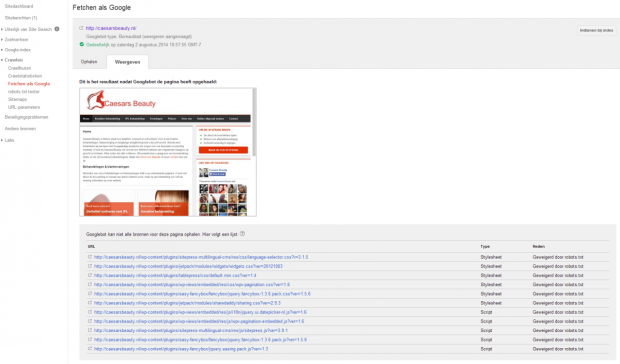620x364 pixels.
Task: Select Fetchen als Google in sidebar
Action: (29, 84)
